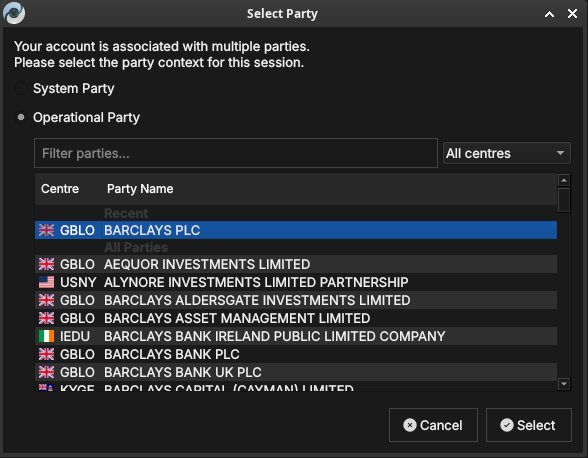Select the Operational Party radio button
Image resolution: width=588 pixels, height=458 pixels.
21,117
